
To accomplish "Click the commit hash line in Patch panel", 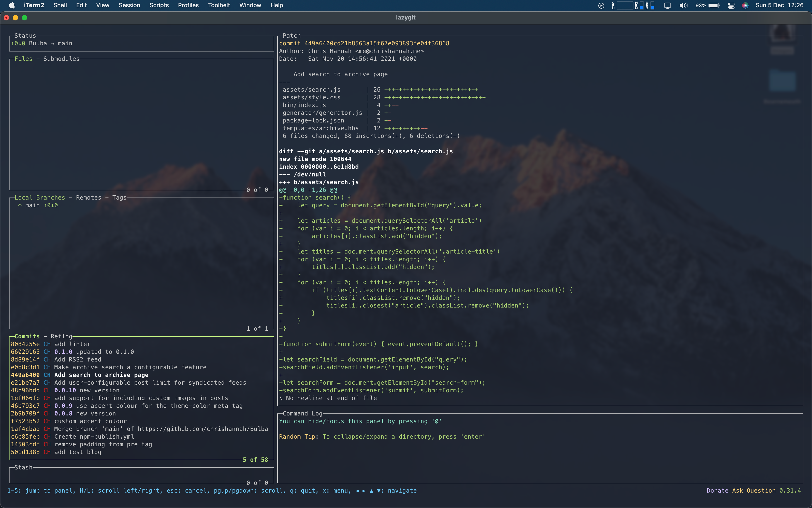I will coord(364,43).
